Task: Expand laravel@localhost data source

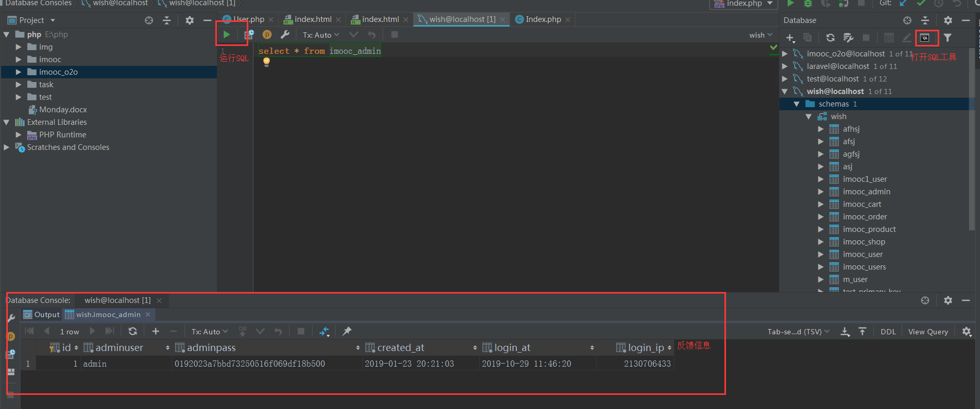Action: click(x=785, y=66)
